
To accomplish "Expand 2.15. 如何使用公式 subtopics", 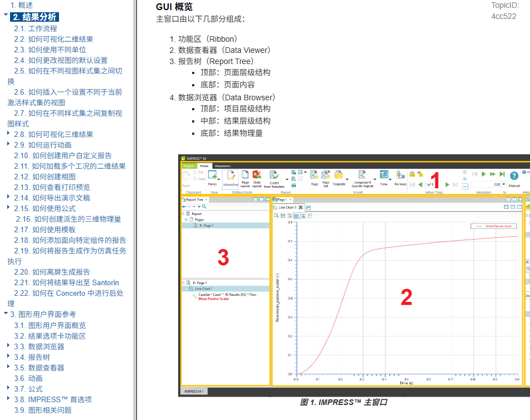I will tap(8, 207).
